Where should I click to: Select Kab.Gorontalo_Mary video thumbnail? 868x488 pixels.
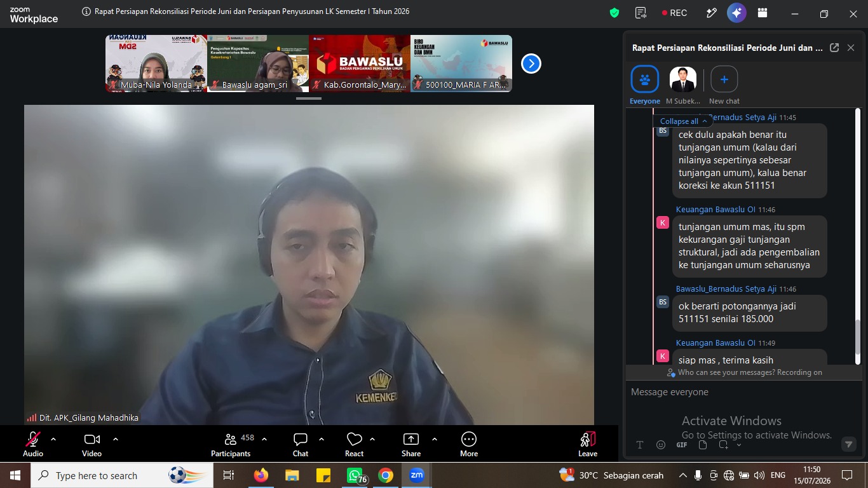click(360, 64)
